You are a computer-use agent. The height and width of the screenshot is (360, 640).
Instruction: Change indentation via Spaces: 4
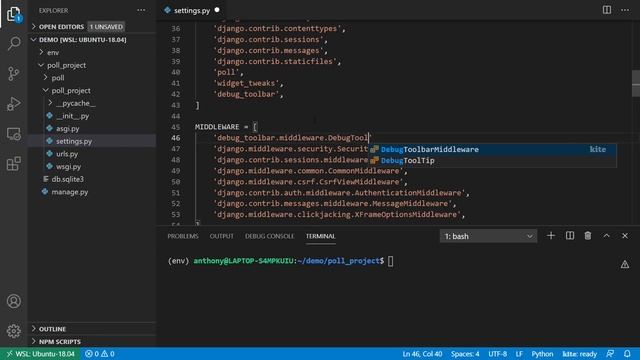465,354
